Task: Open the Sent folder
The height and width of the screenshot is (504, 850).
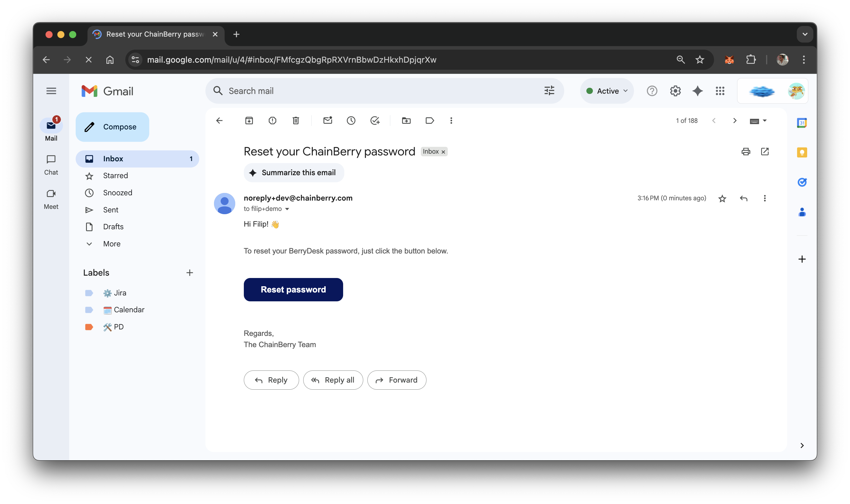Action: 111,210
